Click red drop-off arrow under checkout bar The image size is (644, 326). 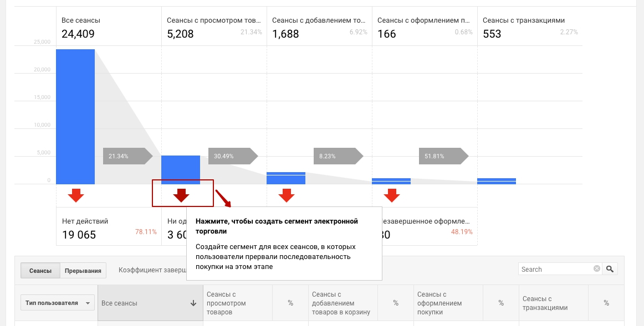(x=392, y=195)
